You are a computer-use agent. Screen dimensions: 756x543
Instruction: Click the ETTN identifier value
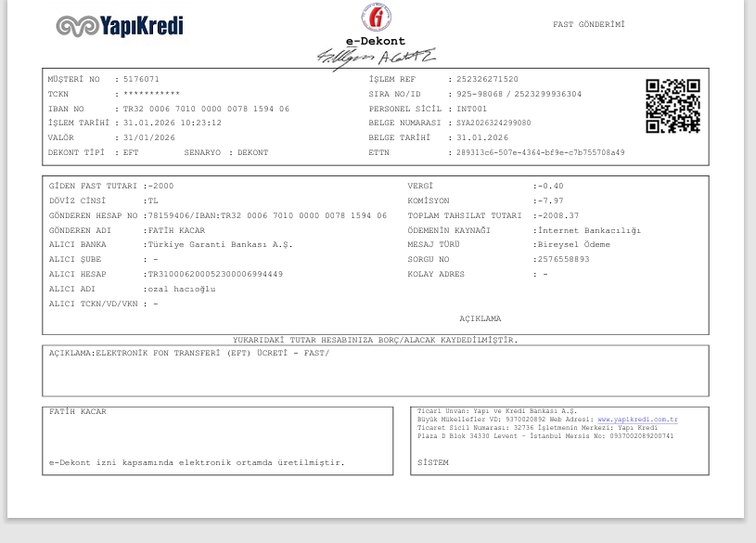click(x=541, y=152)
